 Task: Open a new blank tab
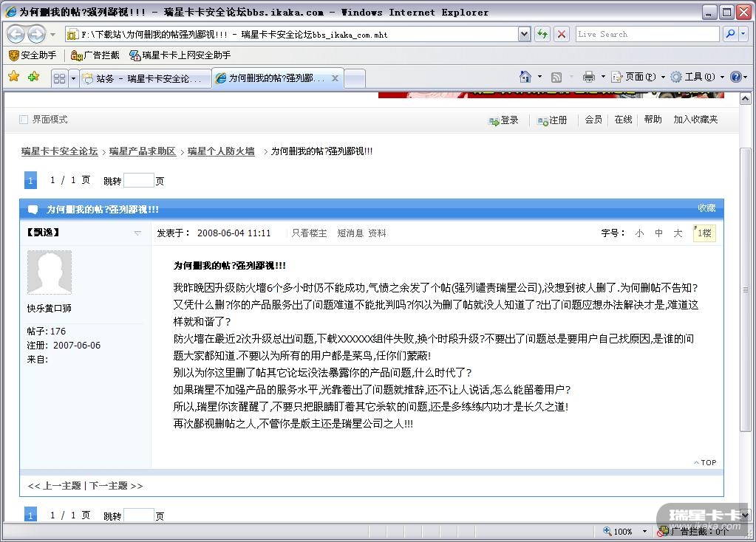(x=355, y=78)
